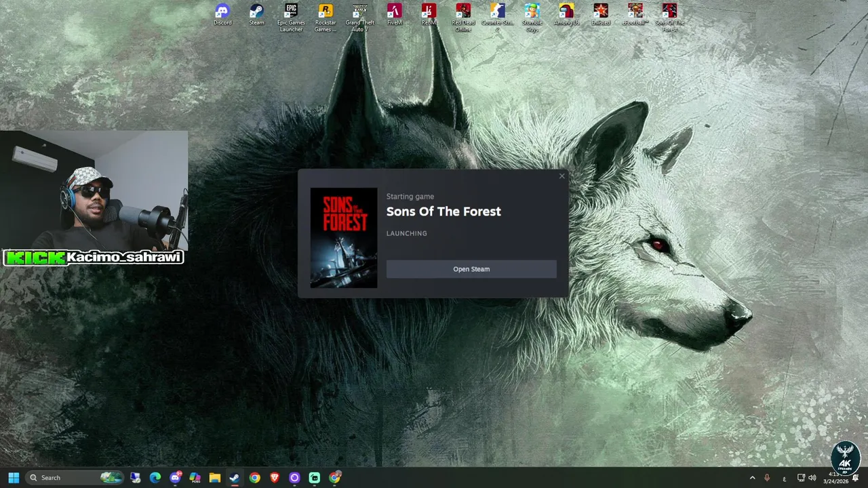Viewport: 868px width, 488px height.
Task: Select the Enlisted desktop shortcut
Action: pos(601,15)
